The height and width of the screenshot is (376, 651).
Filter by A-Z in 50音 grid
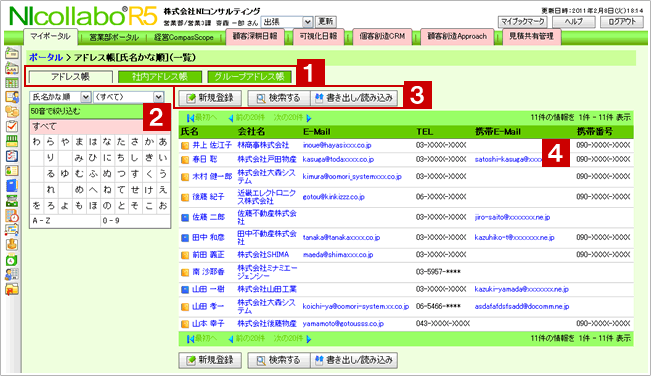[x=65, y=221]
